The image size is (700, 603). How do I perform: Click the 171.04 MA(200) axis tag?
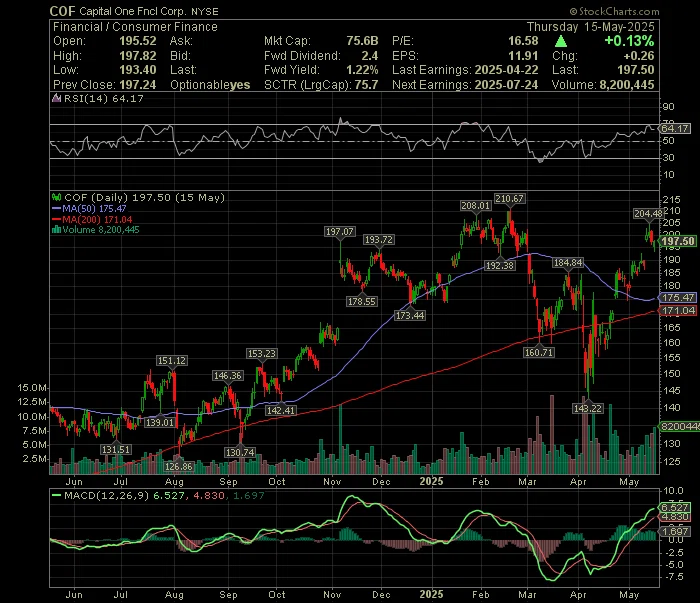[x=678, y=310]
